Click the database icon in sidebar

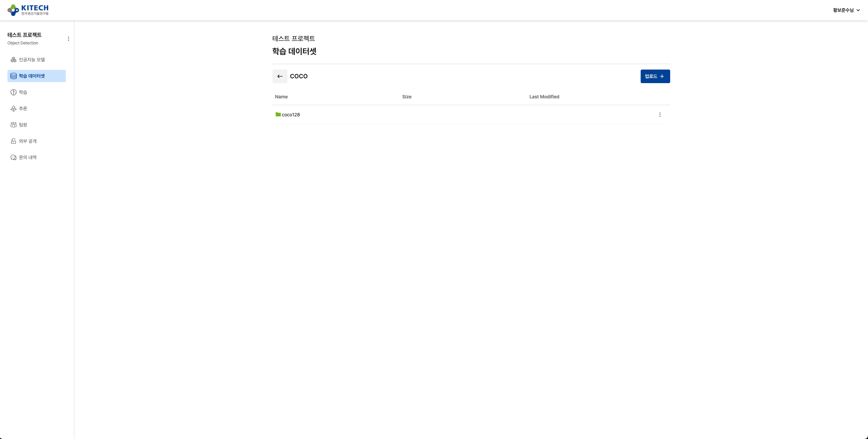[14, 76]
